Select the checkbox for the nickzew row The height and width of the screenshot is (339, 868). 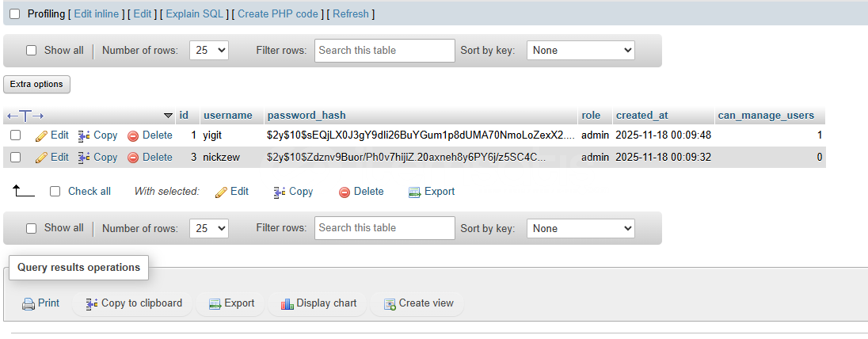pyautogui.click(x=15, y=158)
